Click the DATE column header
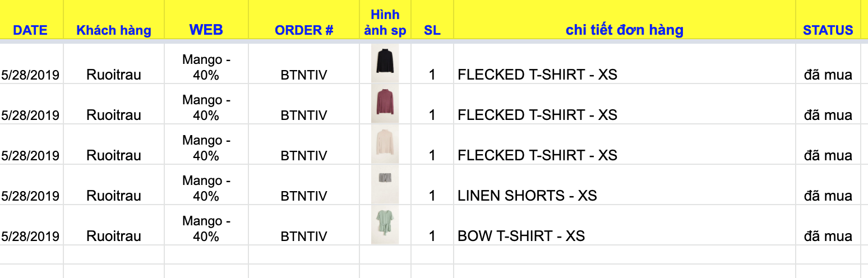 (30, 30)
